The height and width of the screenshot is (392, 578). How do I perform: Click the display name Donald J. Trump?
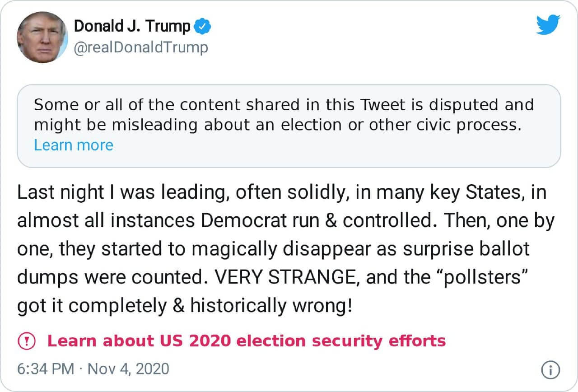pyautogui.click(x=132, y=27)
